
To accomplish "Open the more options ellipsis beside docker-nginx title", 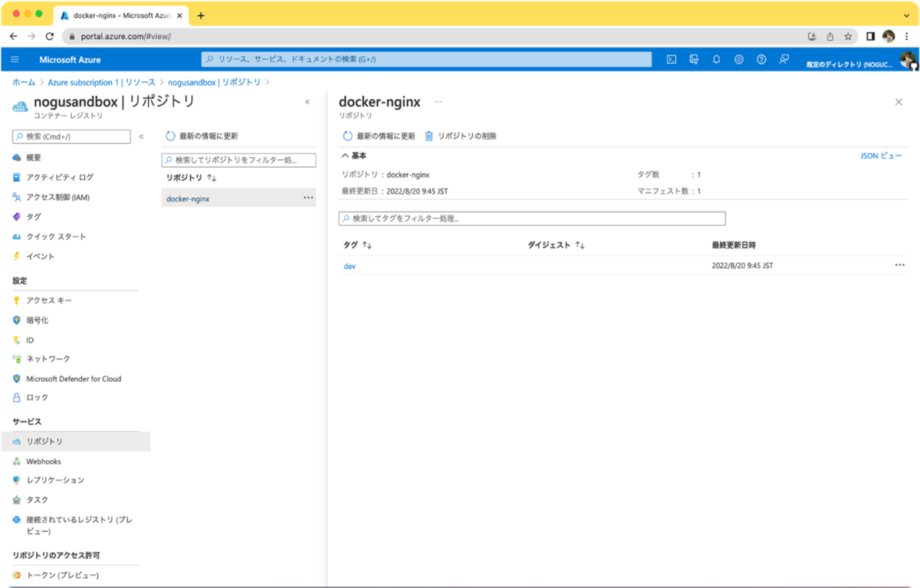I will [x=439, y=102].
